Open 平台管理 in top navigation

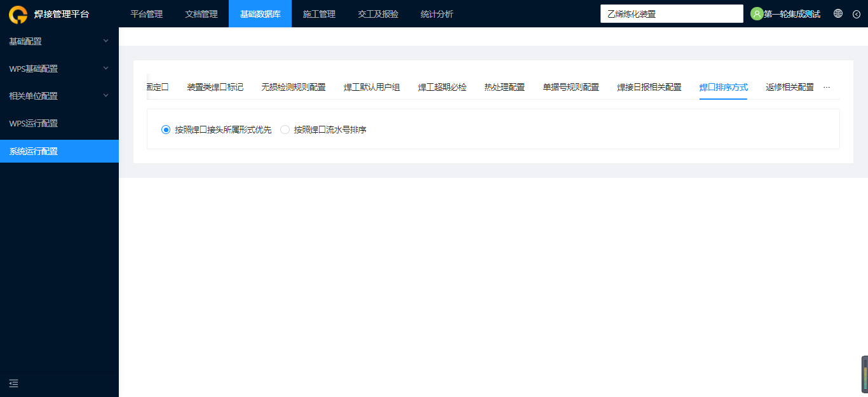(146, 14)
